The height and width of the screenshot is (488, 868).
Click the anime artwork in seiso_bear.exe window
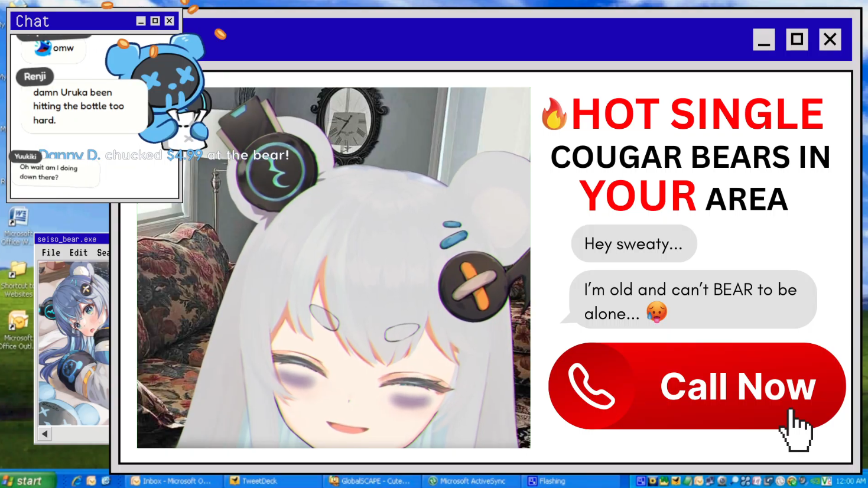click(x=74, y=343)
